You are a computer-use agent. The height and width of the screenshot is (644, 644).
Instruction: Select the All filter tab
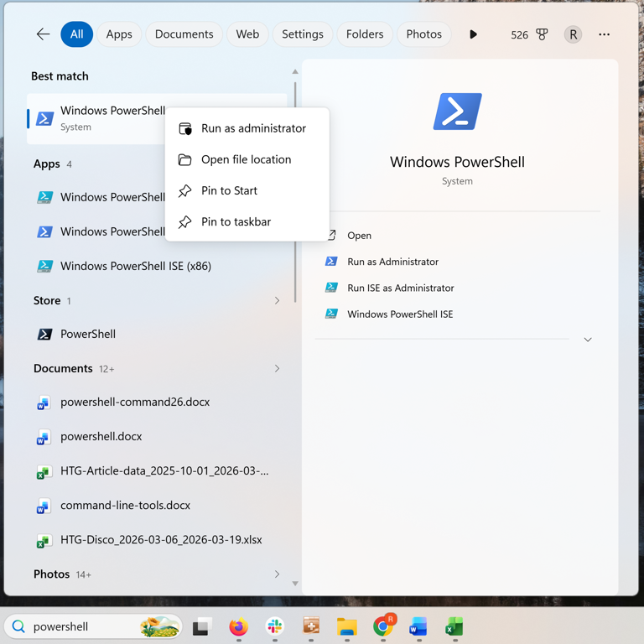[x=77, y=34]
